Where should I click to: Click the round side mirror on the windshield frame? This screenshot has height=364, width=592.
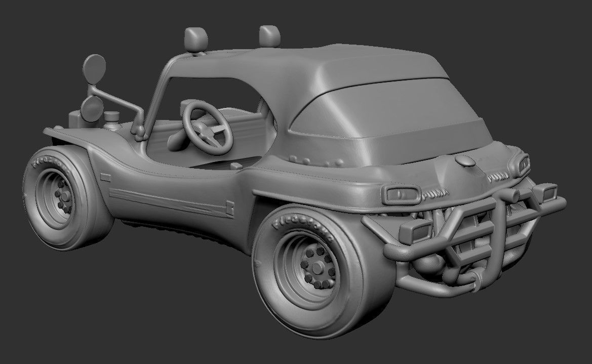[94, 69]
